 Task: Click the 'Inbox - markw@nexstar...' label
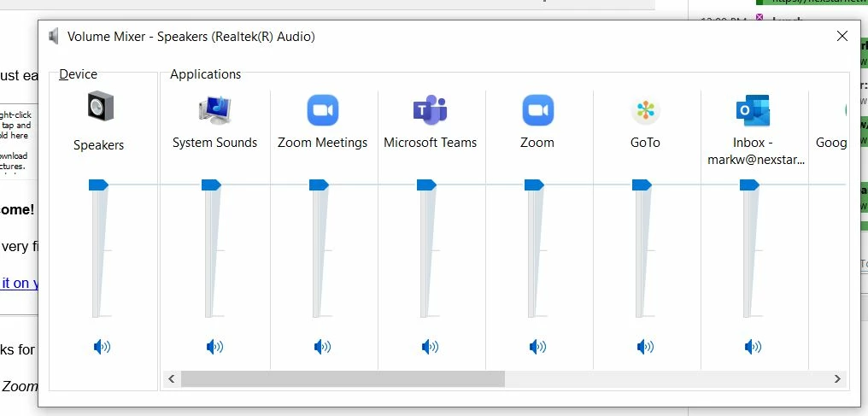(756, 151)
